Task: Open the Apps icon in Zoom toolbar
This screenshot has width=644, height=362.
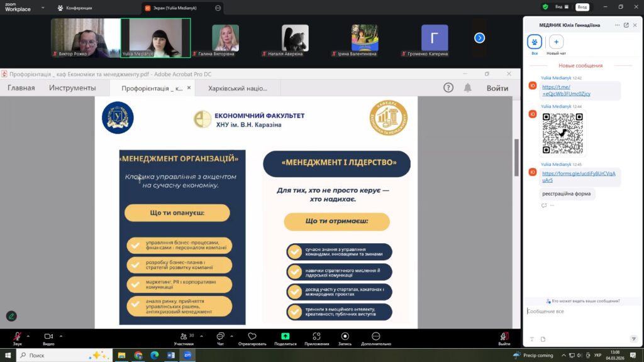Action: click(316, 336)
